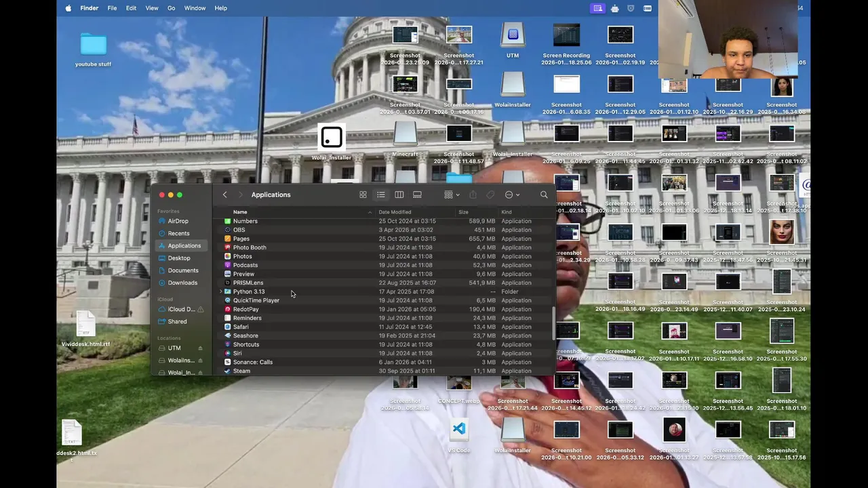Viewport: 868px width, 488px height.
Task: Click the shield icon in menu bar
Action: tap(631, 8)
